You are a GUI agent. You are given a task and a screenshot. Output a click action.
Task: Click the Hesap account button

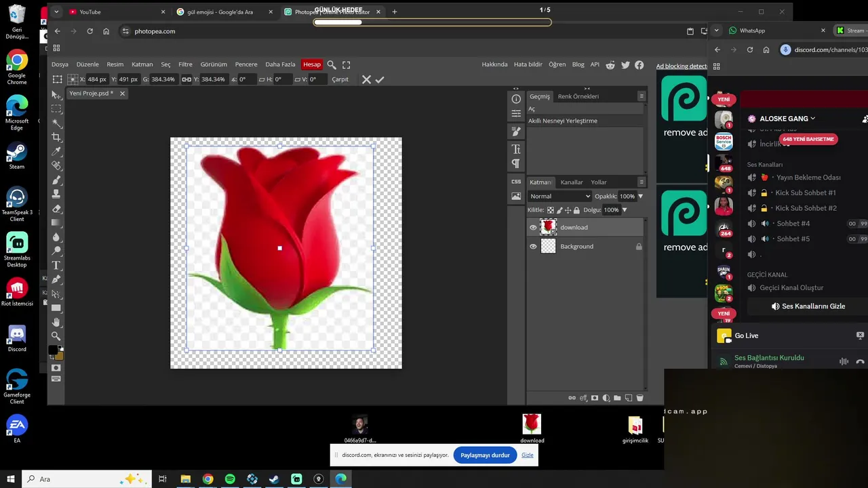click(312, 64)
